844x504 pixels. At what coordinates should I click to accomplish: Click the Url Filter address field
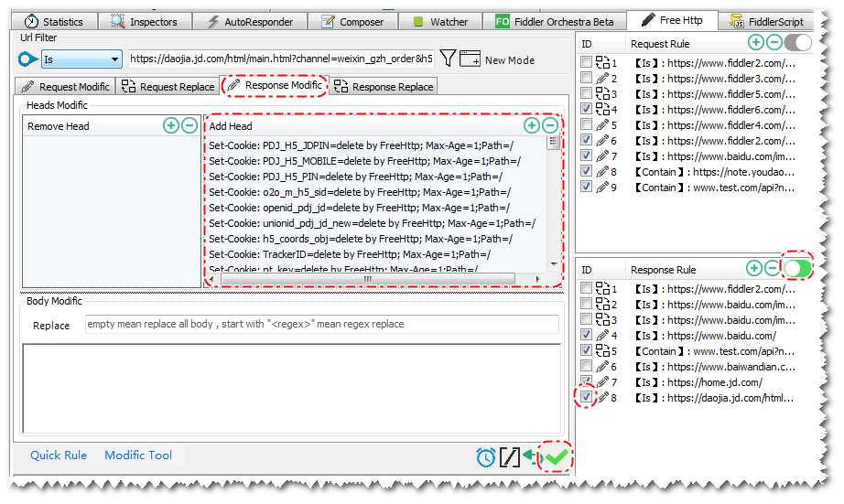coord(281,59)
